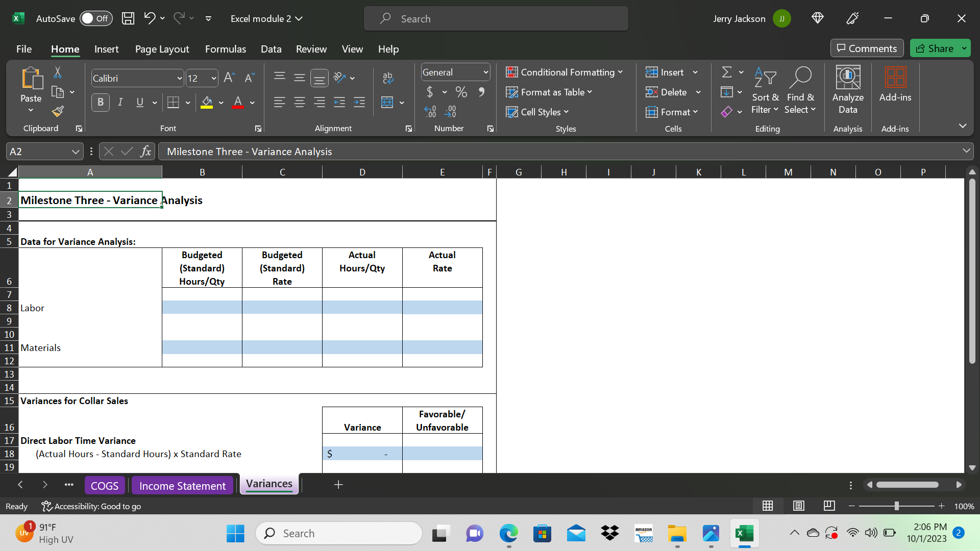Open the fill color dropdown arrow
This screenshot has width=980, height=551.
[x=222, y=102]
